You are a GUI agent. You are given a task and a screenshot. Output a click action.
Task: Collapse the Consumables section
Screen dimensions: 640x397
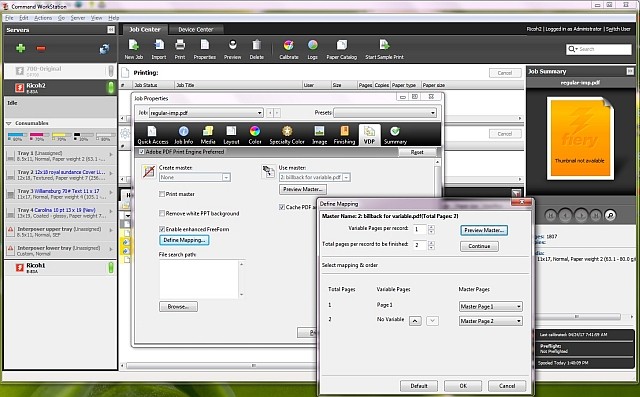point(9,123)
